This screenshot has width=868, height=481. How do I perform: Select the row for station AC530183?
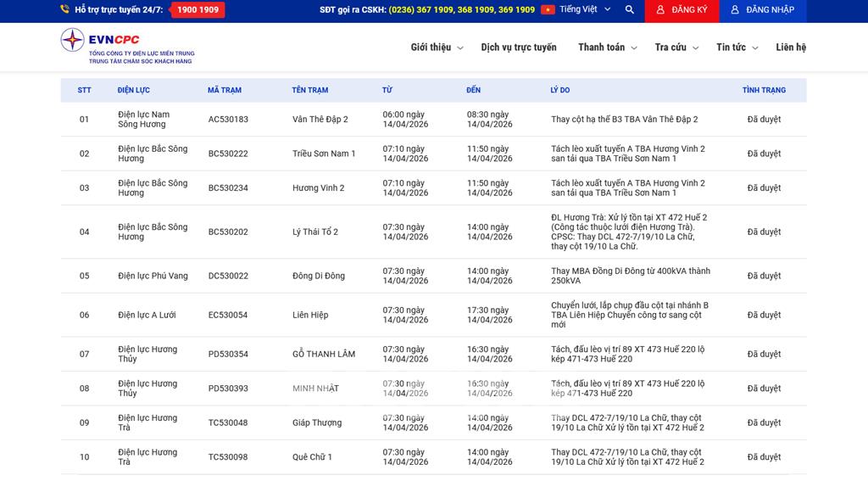coord(228,120)
